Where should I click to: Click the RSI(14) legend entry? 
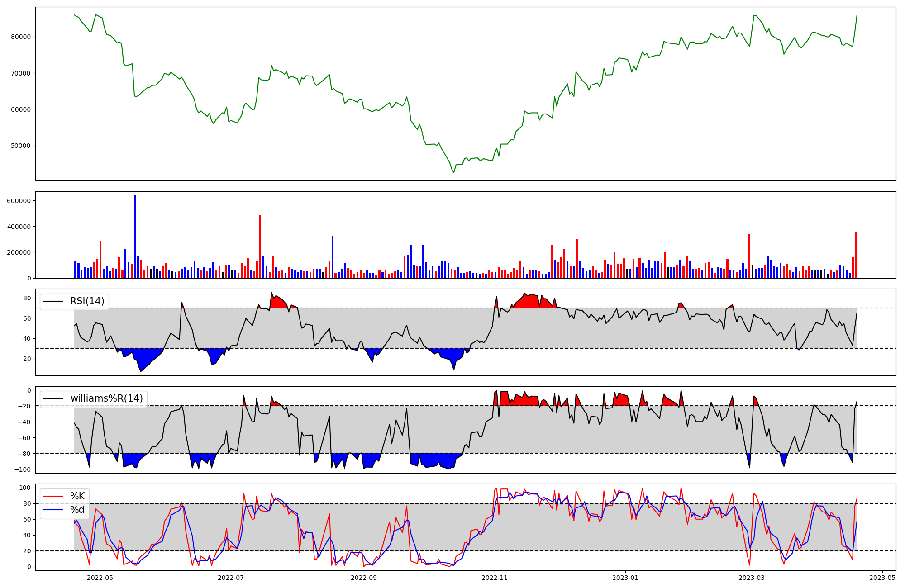(x=87, y=301)
